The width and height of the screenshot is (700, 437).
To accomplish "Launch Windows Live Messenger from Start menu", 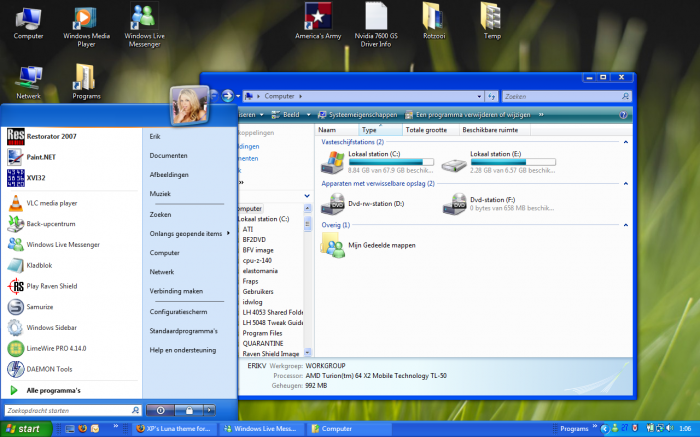I will point(71,245).
